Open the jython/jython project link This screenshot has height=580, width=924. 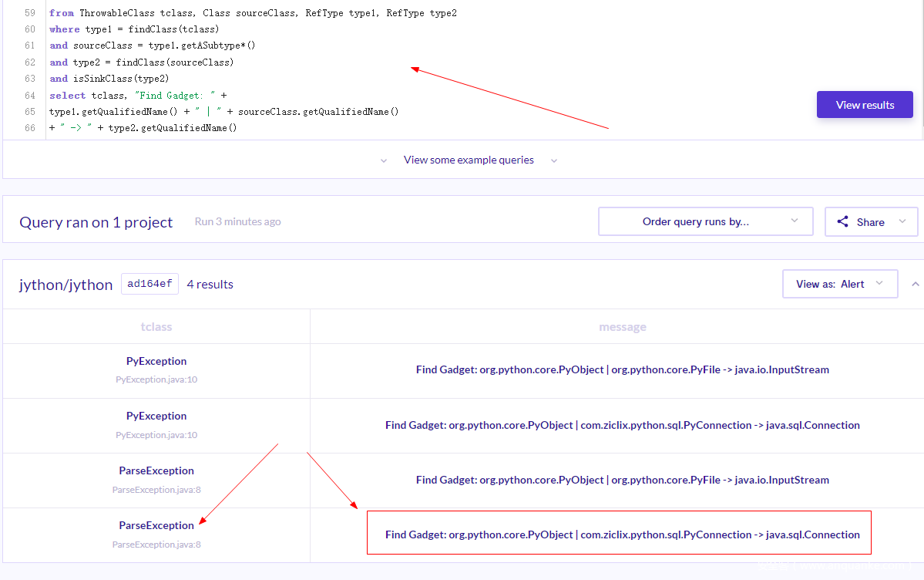coord(66,284)
